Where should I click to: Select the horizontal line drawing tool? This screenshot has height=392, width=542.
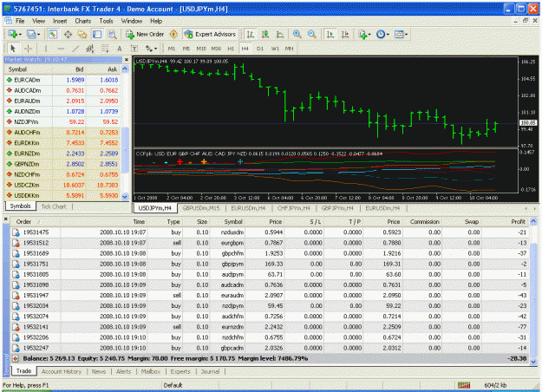pyautogui.click(x=61, y=49)
